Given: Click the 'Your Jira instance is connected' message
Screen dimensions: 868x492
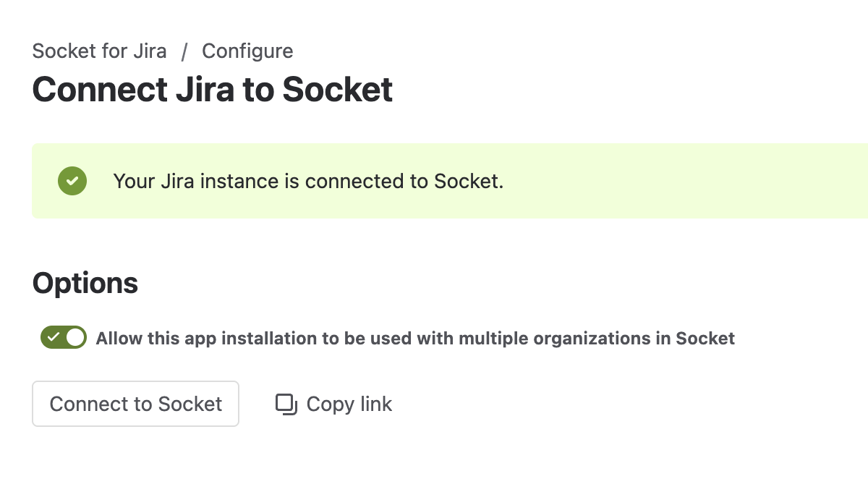Looking at the screenshot, I should 308,181.
